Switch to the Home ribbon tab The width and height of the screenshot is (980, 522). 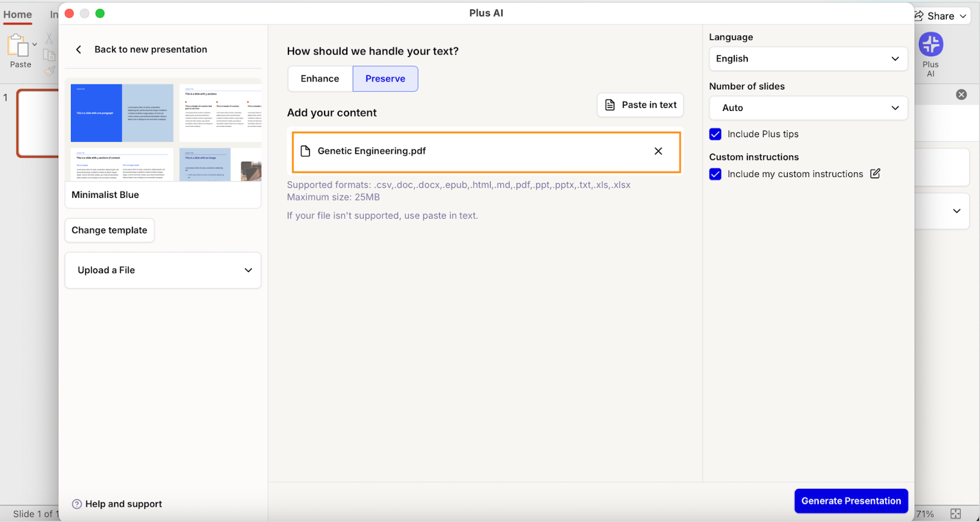click(x=18, y=15)
